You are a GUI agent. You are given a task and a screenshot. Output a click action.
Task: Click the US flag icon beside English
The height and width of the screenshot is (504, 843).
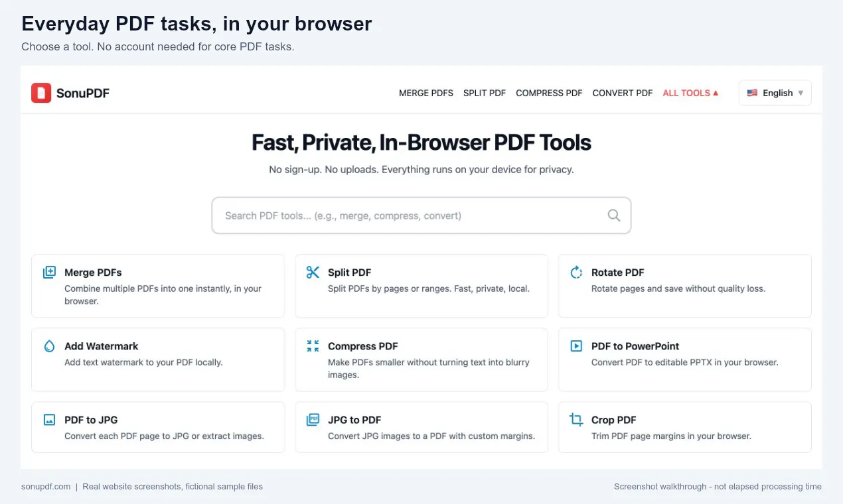pyautogui.click(x=752, y=93)
